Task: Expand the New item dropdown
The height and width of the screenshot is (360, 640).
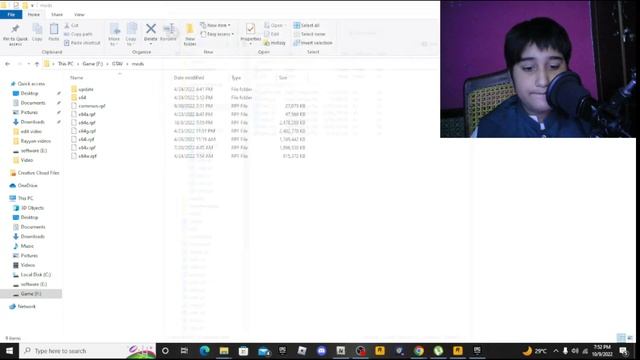Action: 215,25
